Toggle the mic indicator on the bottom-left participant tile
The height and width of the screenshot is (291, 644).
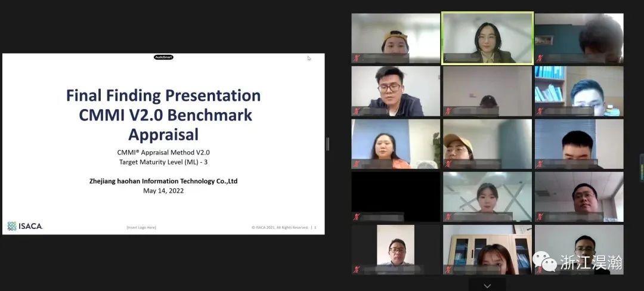[x=357, y=270]
